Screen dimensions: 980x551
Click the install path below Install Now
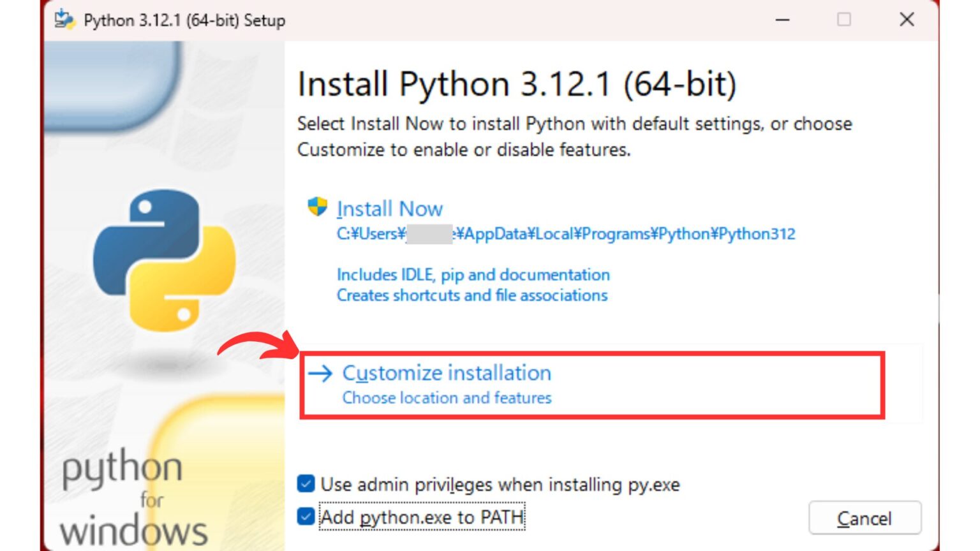565,233
